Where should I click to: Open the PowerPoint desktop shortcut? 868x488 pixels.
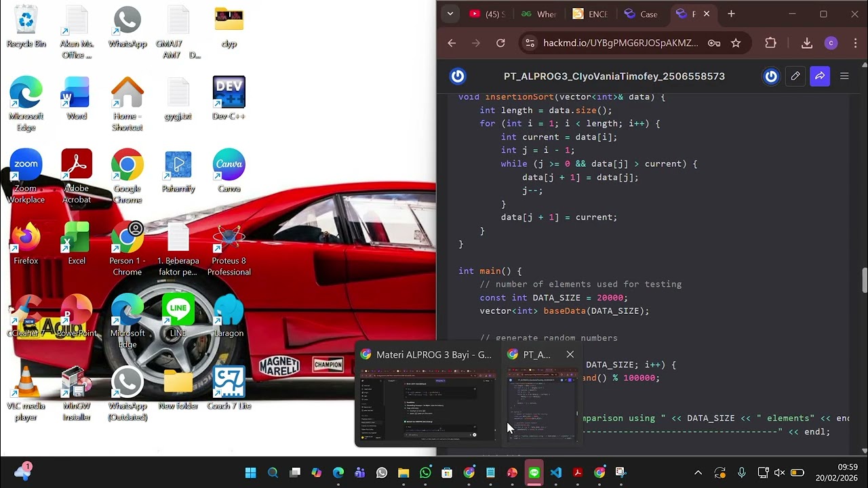click(x=77, y=316)
